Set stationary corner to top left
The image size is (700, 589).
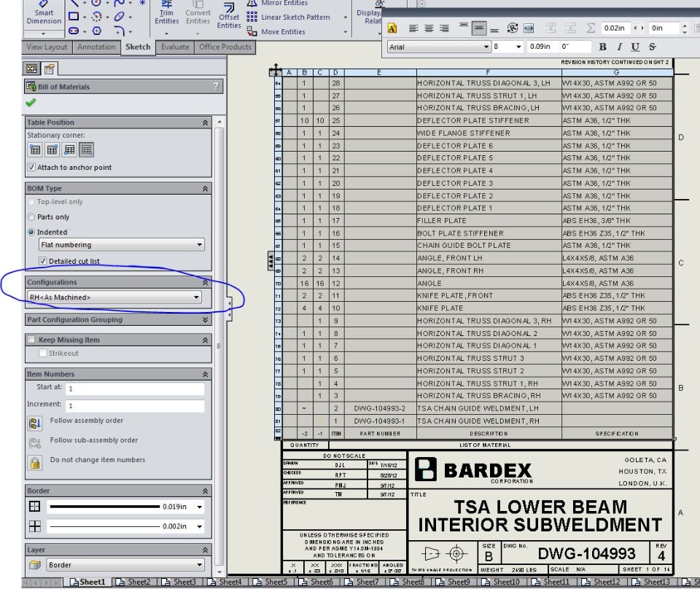[x=35, y=150]
